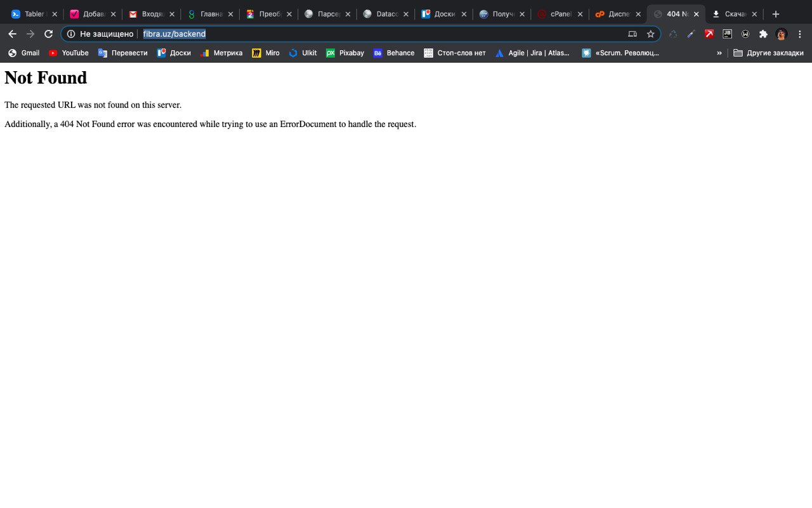Open the red arrow extension icon

709,34
